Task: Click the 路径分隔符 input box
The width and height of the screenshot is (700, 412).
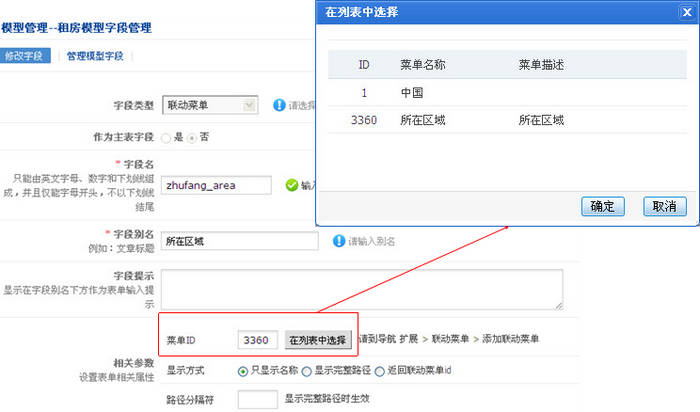Action: pos(258,399)
